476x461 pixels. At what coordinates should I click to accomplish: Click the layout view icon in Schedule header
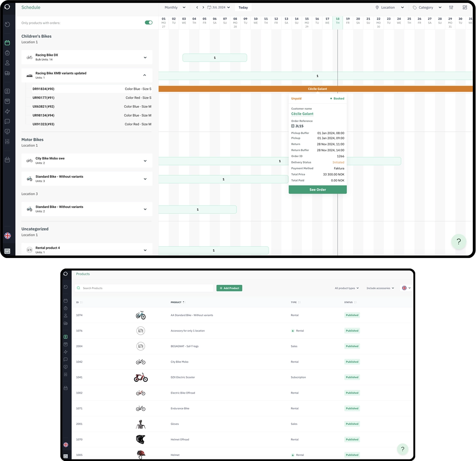click(x=465, y=7)
